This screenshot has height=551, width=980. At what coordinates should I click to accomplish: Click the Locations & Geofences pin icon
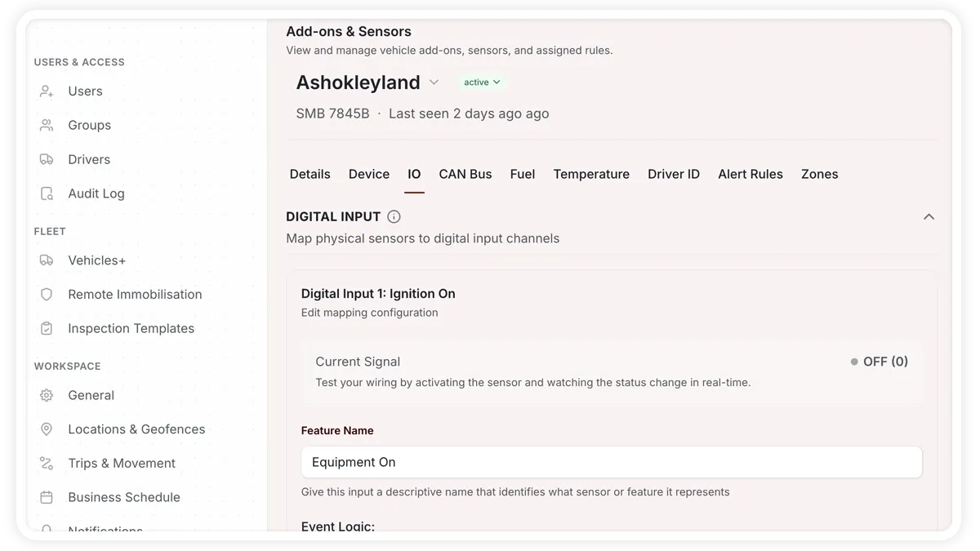point(47,429)
